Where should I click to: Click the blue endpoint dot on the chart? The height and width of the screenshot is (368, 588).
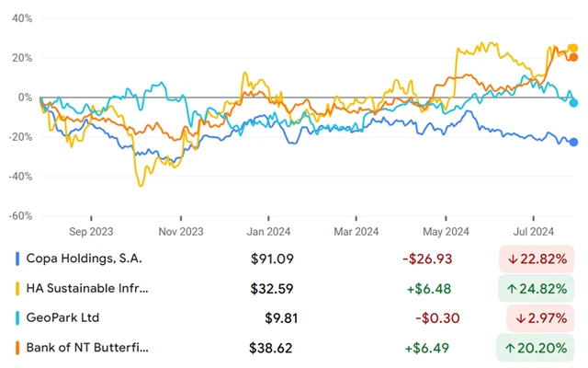(574, 142)
